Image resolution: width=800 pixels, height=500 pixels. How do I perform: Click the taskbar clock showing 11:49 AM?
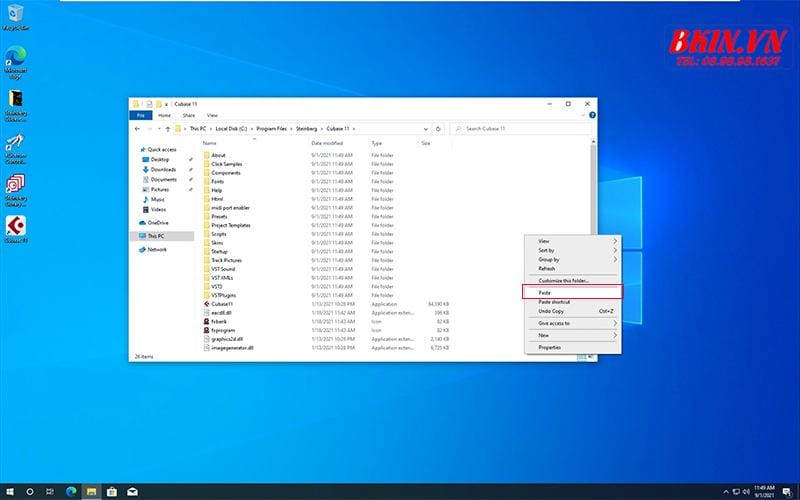764,492
